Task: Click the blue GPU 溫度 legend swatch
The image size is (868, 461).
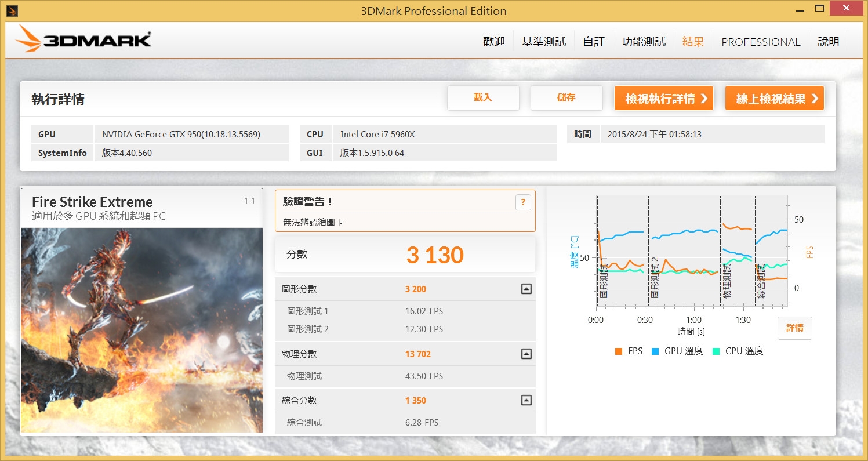Action: pyautogui.click(x=655, y=351)
